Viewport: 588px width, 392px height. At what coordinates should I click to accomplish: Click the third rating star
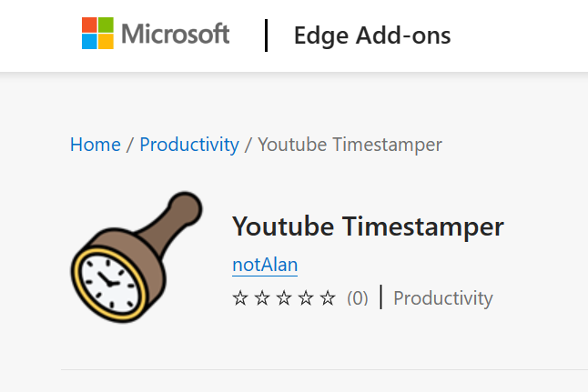(x=284, y=298)
